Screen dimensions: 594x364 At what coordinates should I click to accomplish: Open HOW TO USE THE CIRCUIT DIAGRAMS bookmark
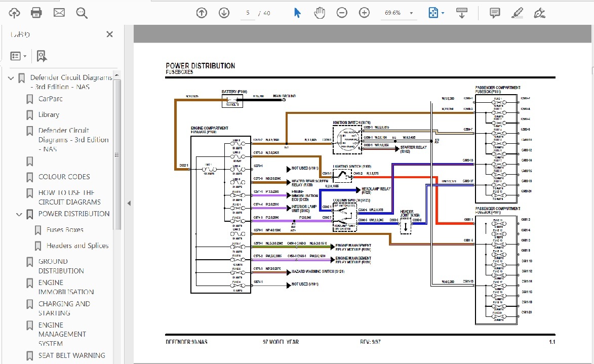(x=69, y=197)
